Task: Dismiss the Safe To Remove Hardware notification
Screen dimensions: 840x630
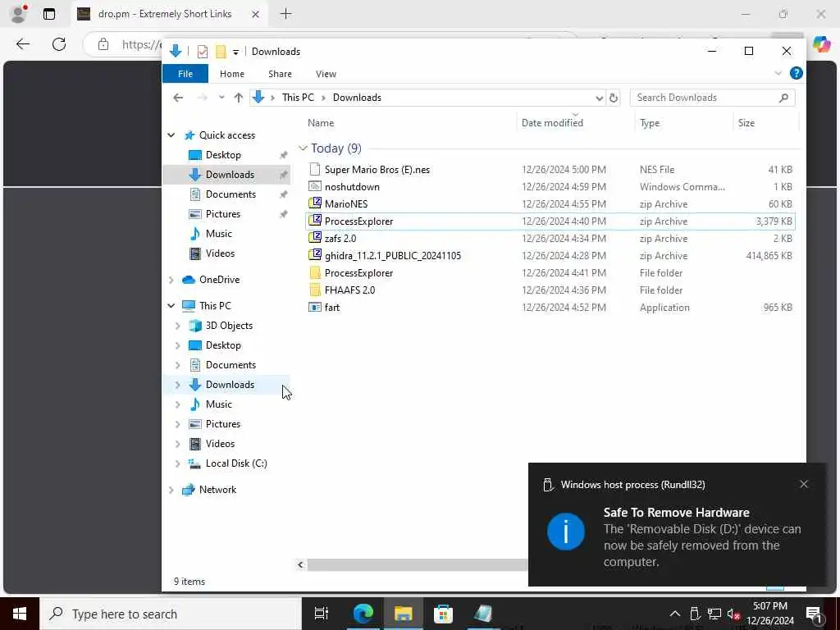Action: [804, 484]
